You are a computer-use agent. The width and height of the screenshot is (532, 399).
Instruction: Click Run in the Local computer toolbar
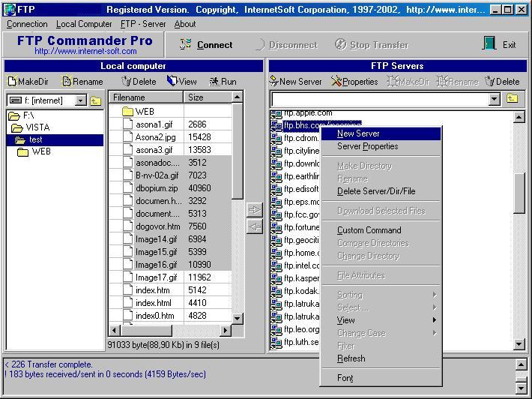tap(223, 81)
